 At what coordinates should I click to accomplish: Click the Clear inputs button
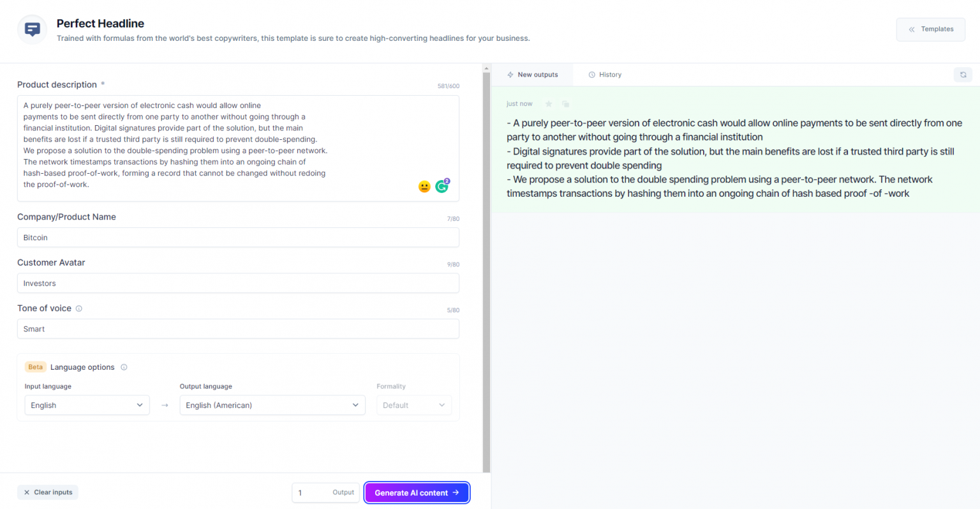tap(48, 492)
